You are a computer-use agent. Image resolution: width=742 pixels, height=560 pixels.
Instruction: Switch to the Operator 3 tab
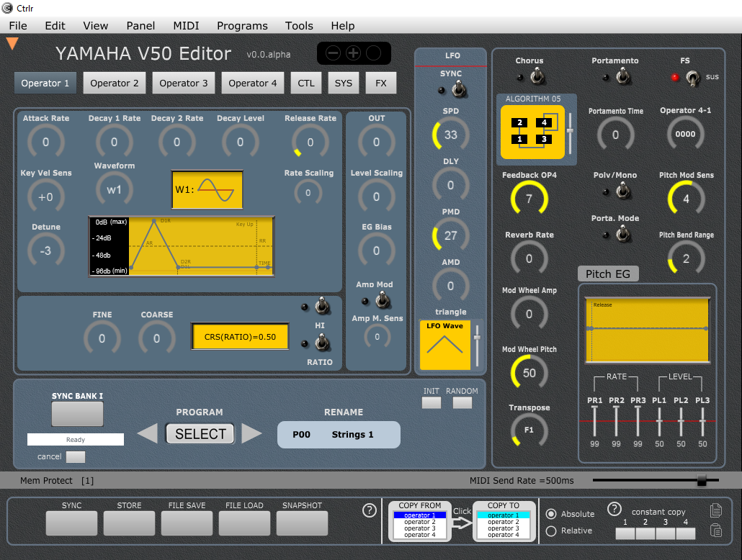184,83
